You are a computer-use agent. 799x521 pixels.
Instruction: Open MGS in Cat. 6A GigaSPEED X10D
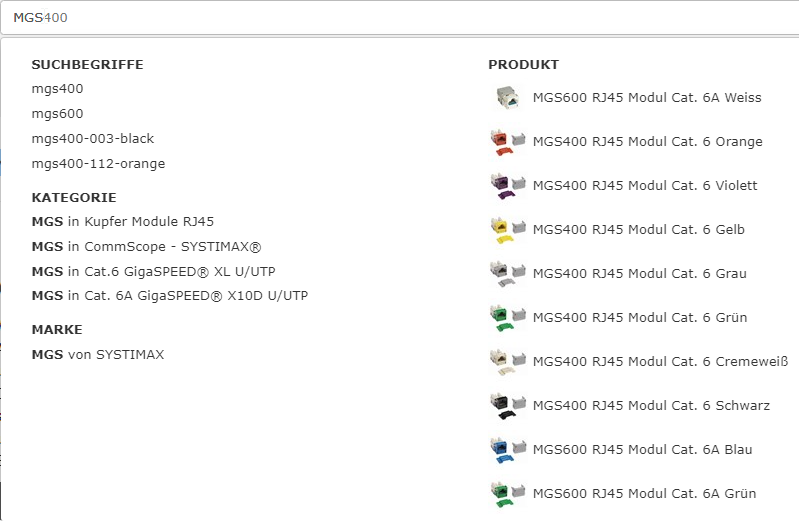coord(170,296)
